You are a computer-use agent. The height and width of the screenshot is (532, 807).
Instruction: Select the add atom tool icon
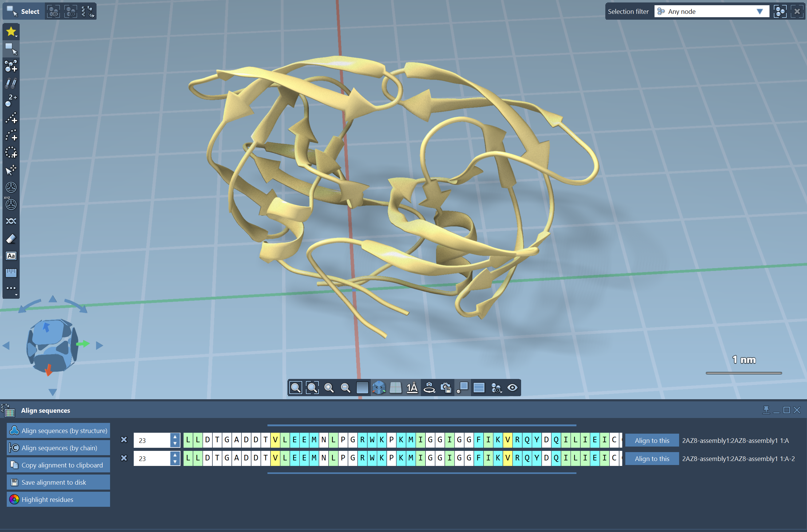(x=11, y=66)
